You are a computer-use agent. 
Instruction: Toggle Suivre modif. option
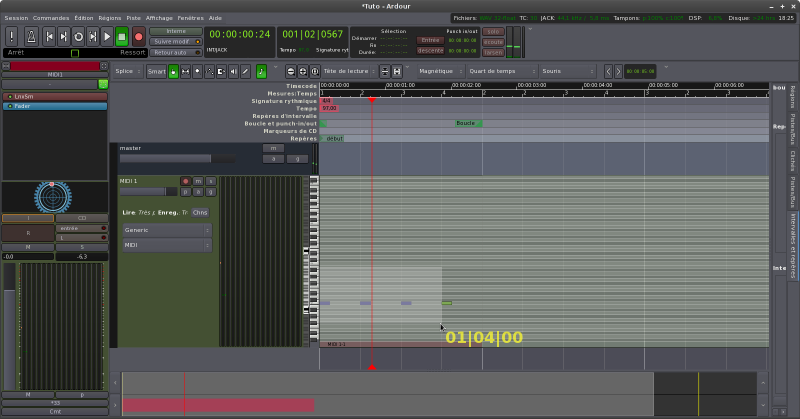click(x=176, y=42)
